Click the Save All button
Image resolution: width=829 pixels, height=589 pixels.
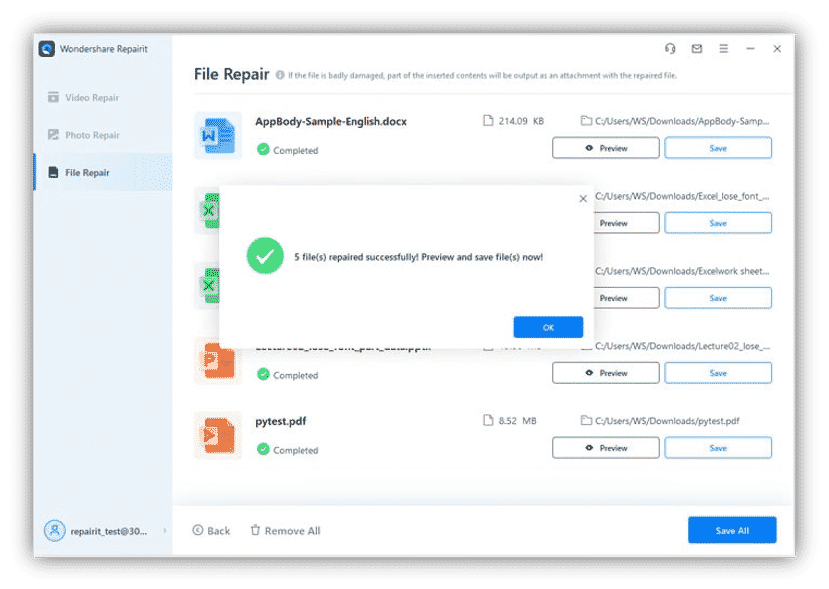pyautogui.click(x=731, y=530)
